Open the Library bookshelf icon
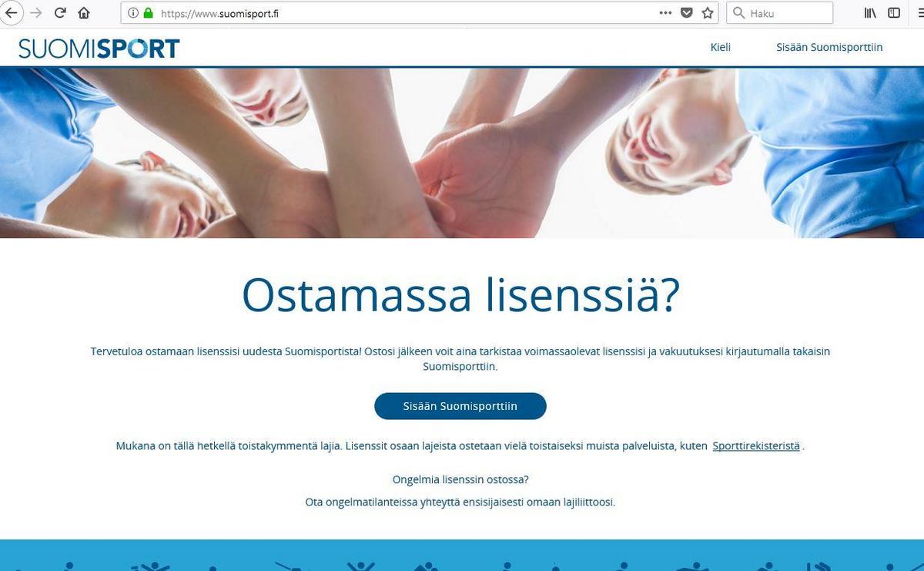 coord(871,13)
